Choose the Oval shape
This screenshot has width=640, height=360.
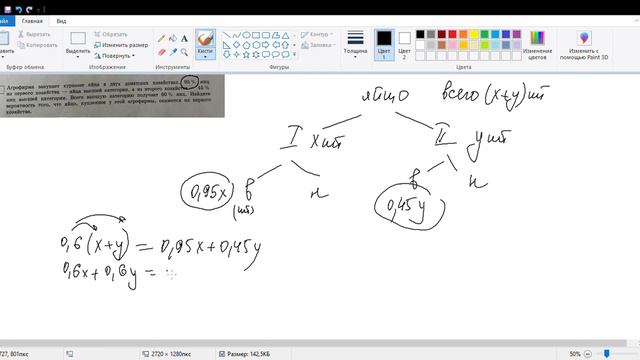[246, 35]
